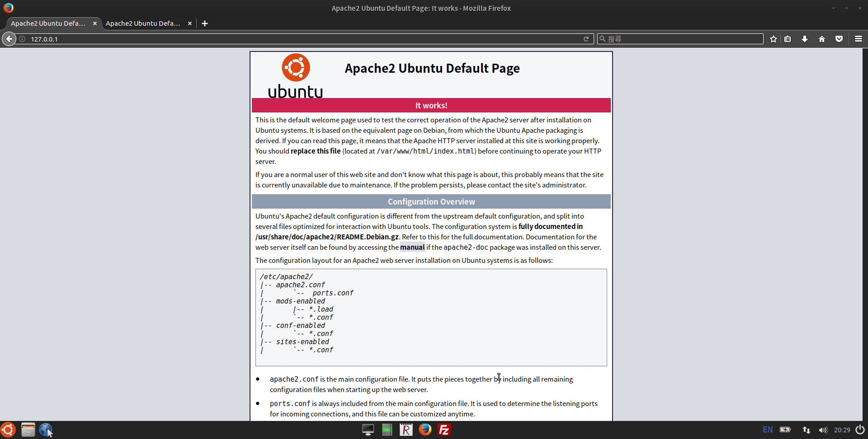The image size is (868, 439).
Task: Click the battery indicator in the tray
Action: pos(786,430)
